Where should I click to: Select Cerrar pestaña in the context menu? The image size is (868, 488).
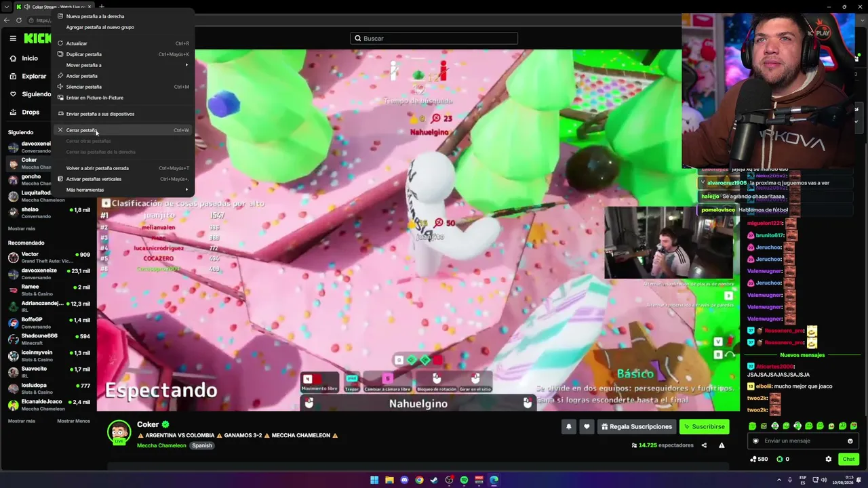[123, 130]
